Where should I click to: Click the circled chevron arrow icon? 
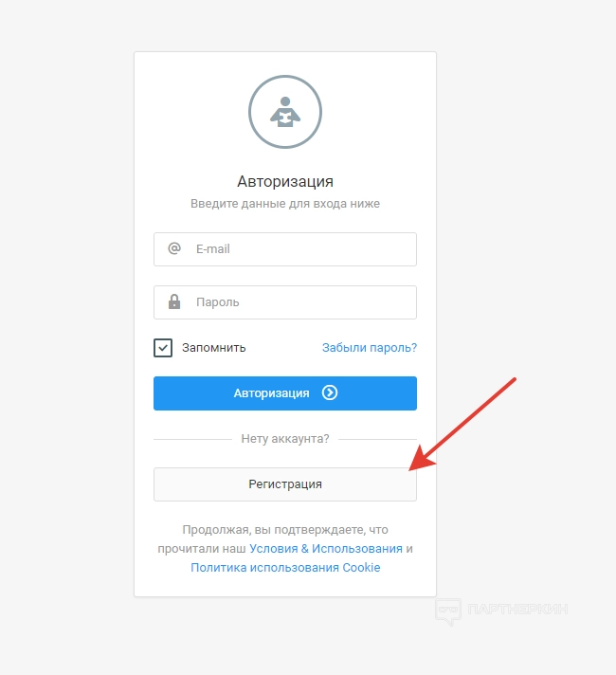click(330, 392)
